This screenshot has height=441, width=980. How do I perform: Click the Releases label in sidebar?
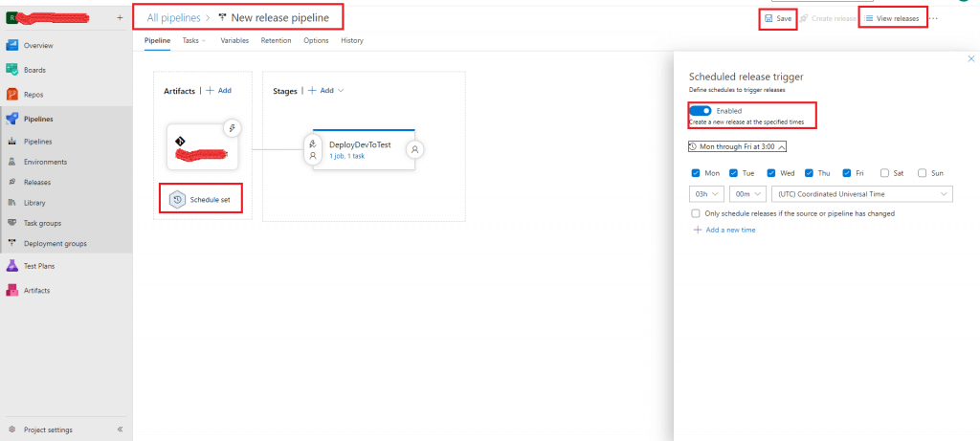tap(37, 183)
